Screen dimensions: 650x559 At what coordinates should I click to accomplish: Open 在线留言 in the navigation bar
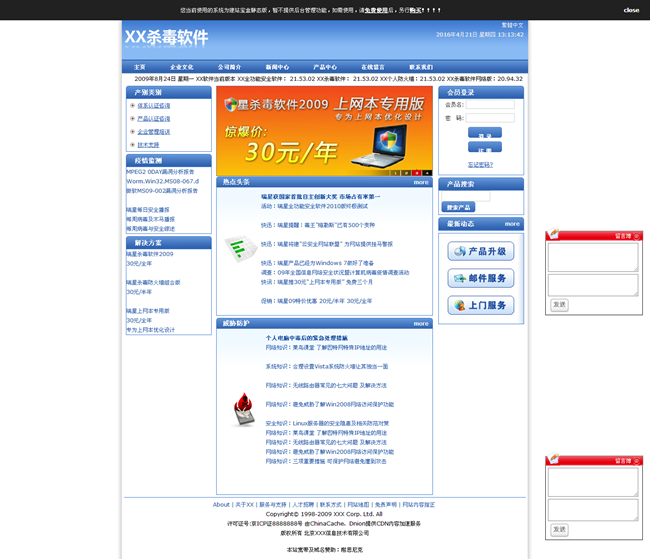coord(373,67)
